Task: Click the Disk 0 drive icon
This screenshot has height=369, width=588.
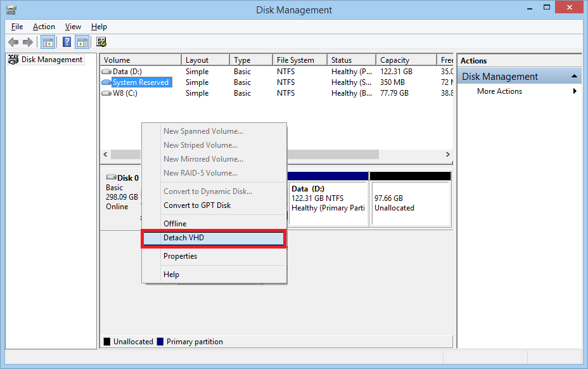Action: [112, 178]
